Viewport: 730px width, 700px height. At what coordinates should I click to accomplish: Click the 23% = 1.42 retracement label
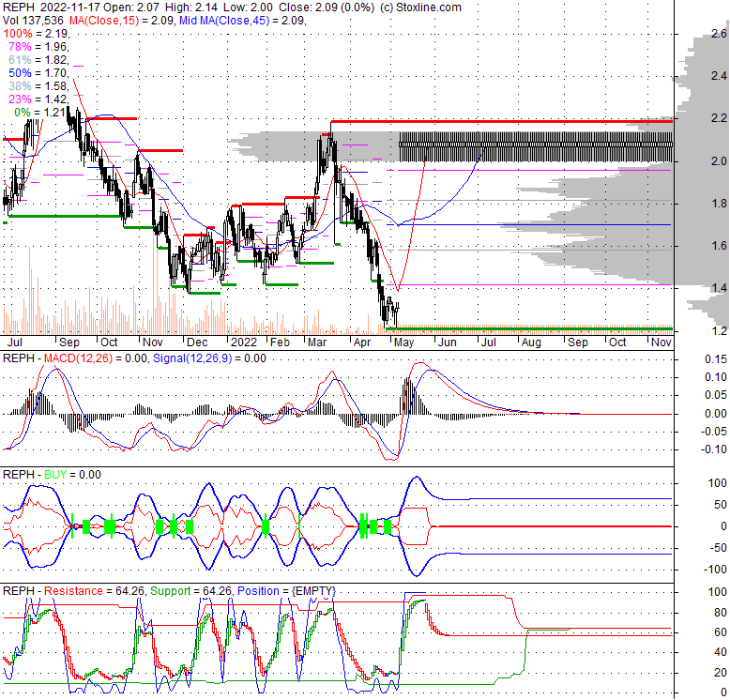click(x=38, y=99)
